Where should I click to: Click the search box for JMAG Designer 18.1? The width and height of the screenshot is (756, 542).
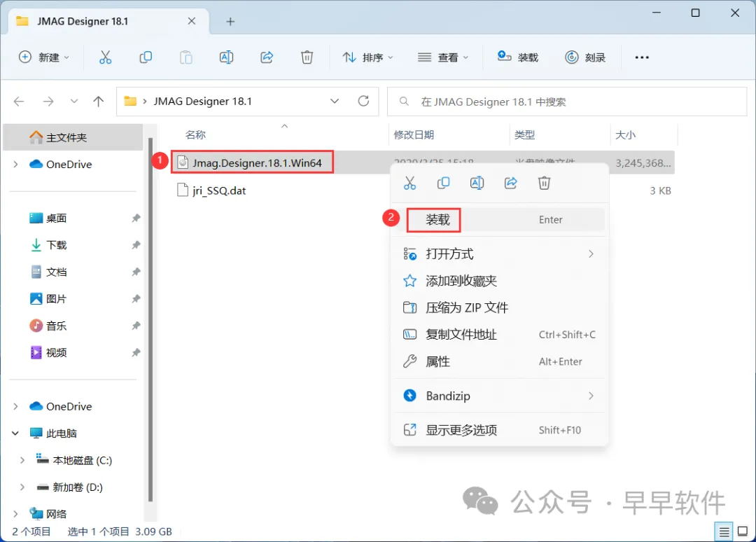(567, 102)
